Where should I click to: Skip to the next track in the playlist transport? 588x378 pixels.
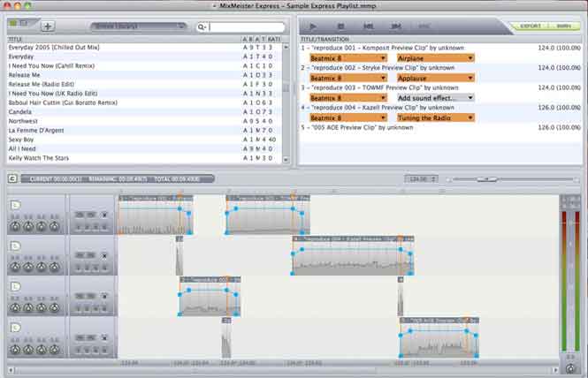(396, 26)
